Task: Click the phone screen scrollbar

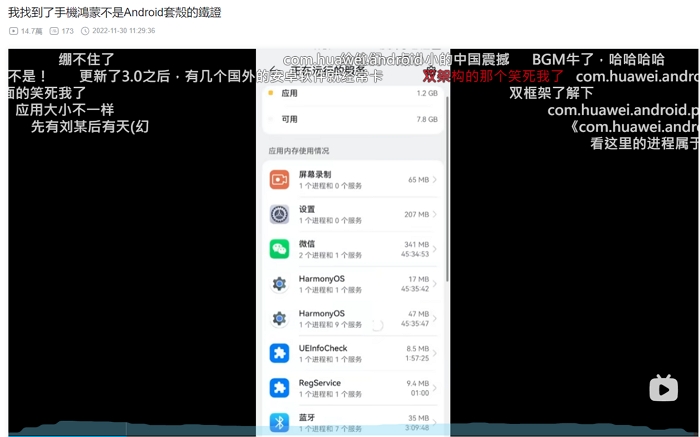Action: tap(447, 190)
